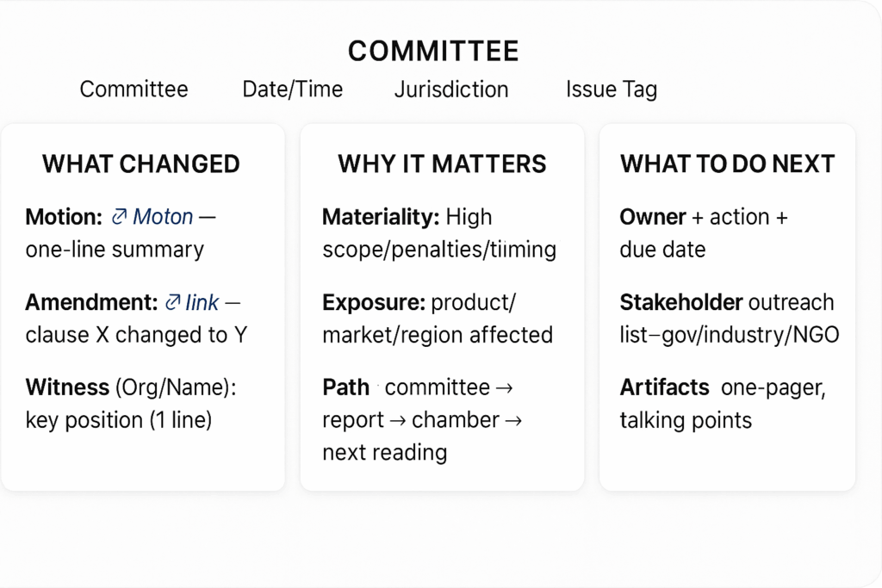This screenshot has width=882, height=588.
Task: Click the Materiality: High entry
Action: (x=439, y=232)
